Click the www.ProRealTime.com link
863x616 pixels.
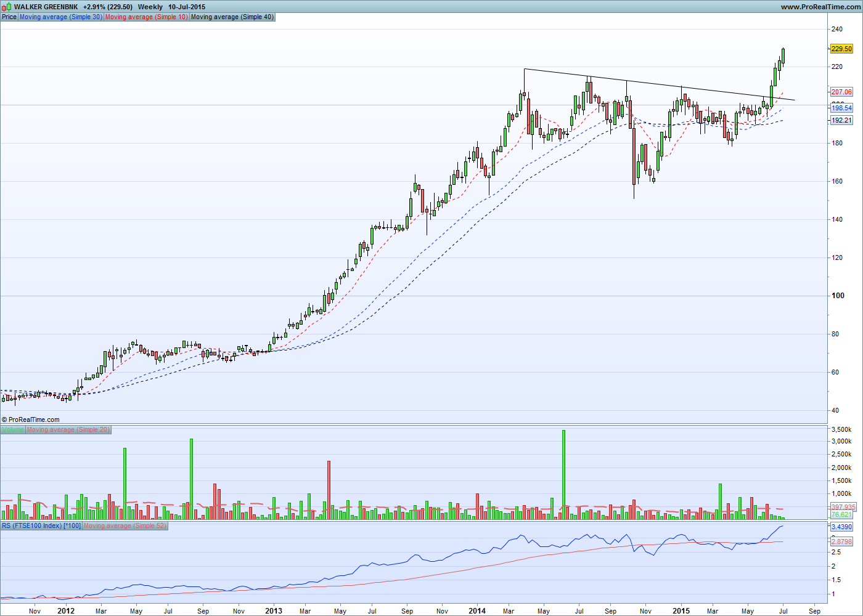pyautogui.click(x=820, y=7)
